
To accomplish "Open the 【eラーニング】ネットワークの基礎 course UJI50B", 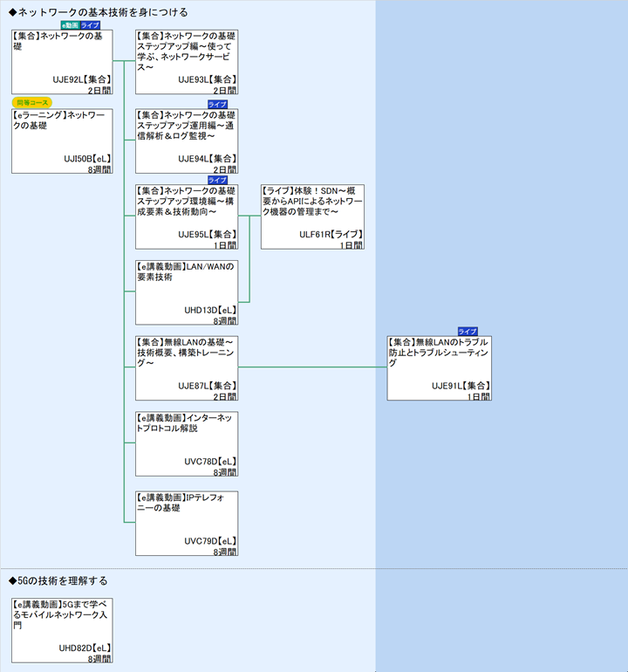I will click(x=62, y=141).
